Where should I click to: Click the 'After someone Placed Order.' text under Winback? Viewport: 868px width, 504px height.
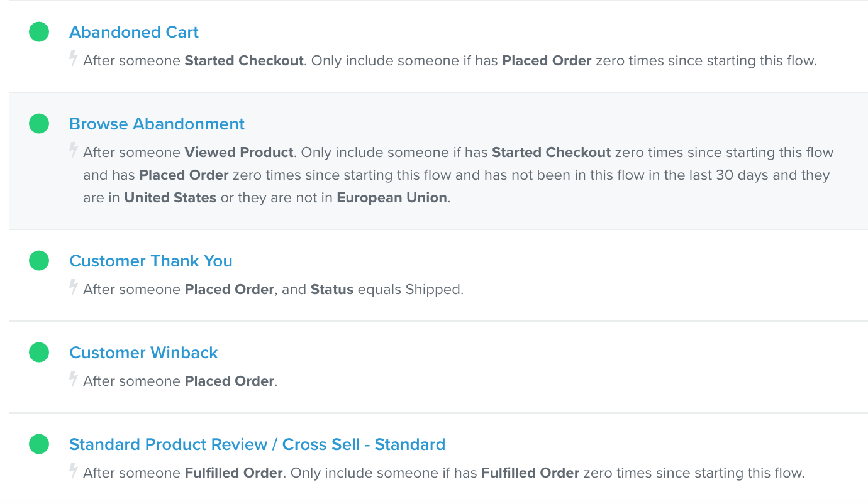click(180, 381)
